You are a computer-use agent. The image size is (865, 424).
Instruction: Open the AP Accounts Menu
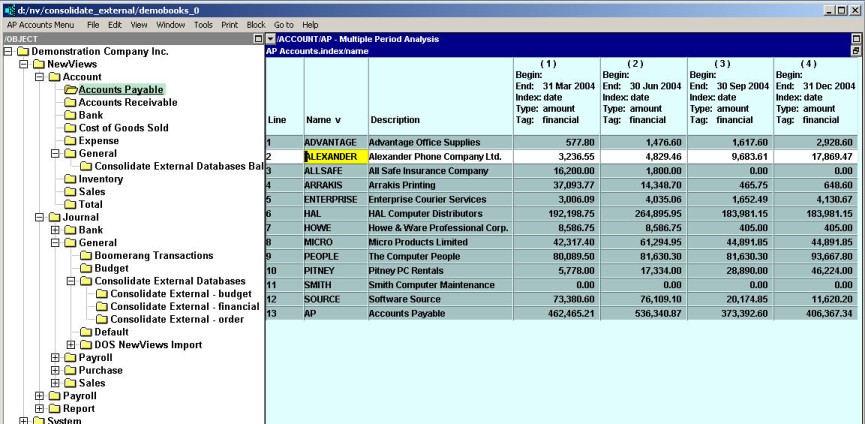40,24
